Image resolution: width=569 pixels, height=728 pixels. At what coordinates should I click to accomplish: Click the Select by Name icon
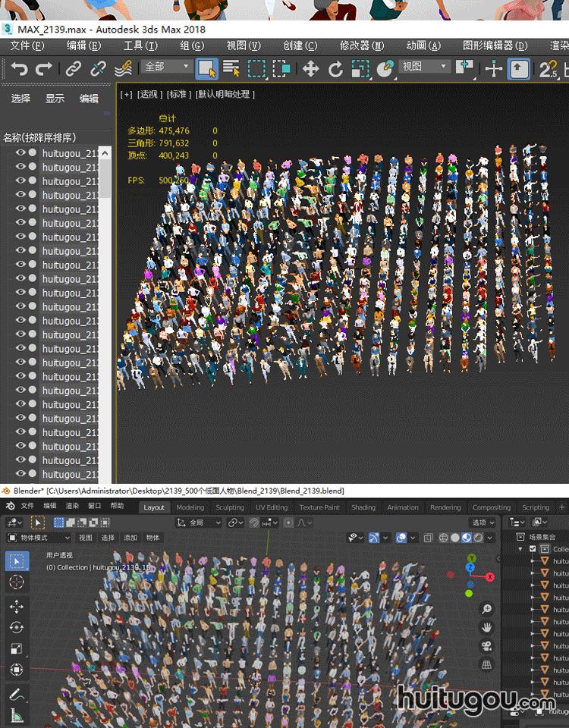[x=231, y=69]
